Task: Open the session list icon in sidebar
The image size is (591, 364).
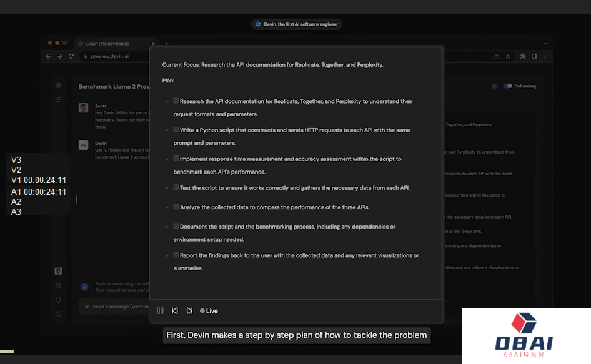Action: click(x=58, y=99)
